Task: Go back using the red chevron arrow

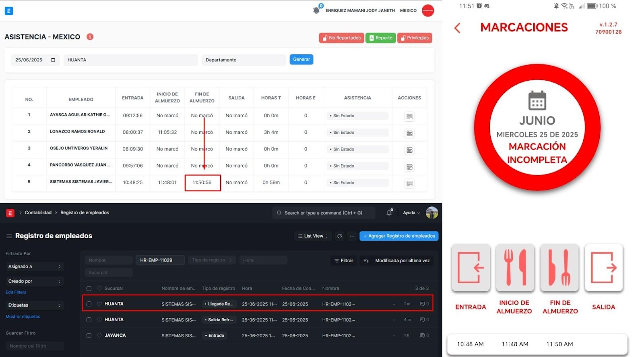Action: pos(457,28)
